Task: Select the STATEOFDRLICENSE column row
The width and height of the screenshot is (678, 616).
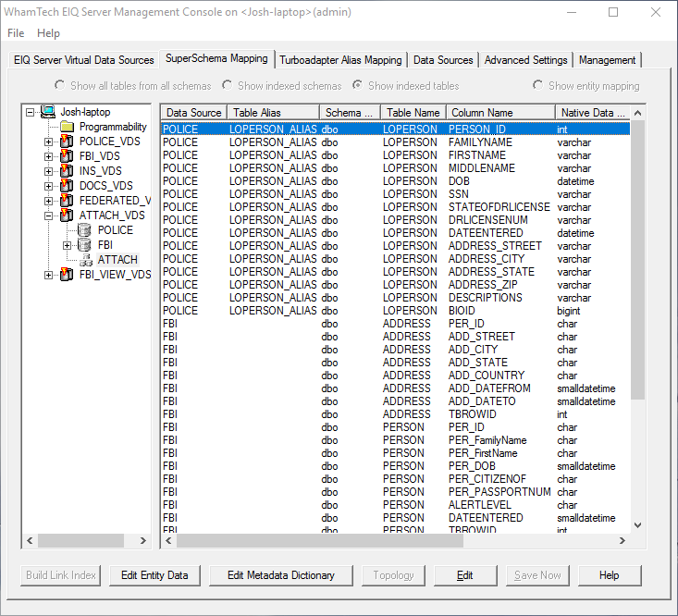Action: [395, 207]
